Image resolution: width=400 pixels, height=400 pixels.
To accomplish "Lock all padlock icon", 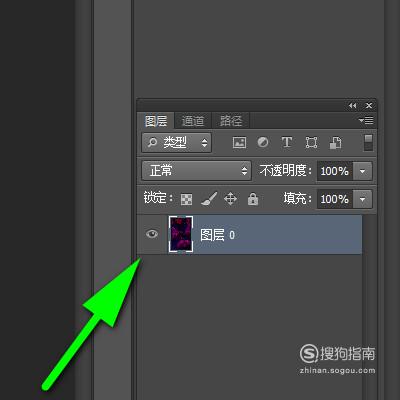I will [x=253, y=199].
